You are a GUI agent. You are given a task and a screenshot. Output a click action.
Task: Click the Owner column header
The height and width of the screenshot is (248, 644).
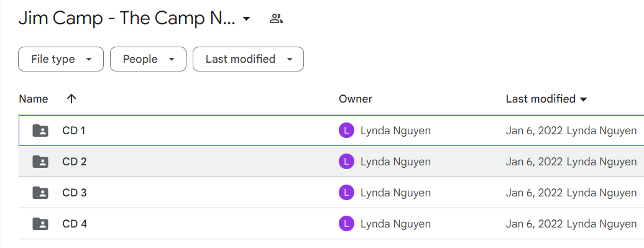(x=356, y=99)
